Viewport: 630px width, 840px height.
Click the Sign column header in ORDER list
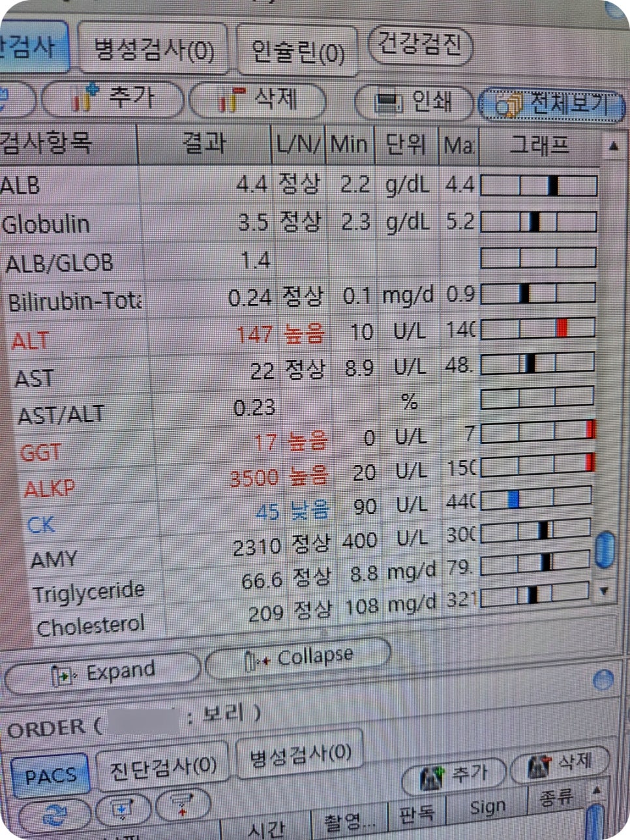(487, 807)
